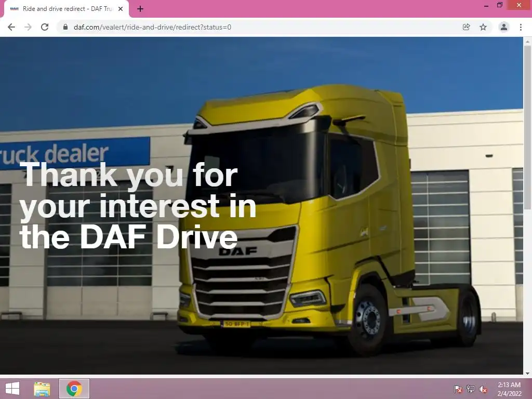
Task: Click the muted volume tray icon
Action: (x=483, y=389)
